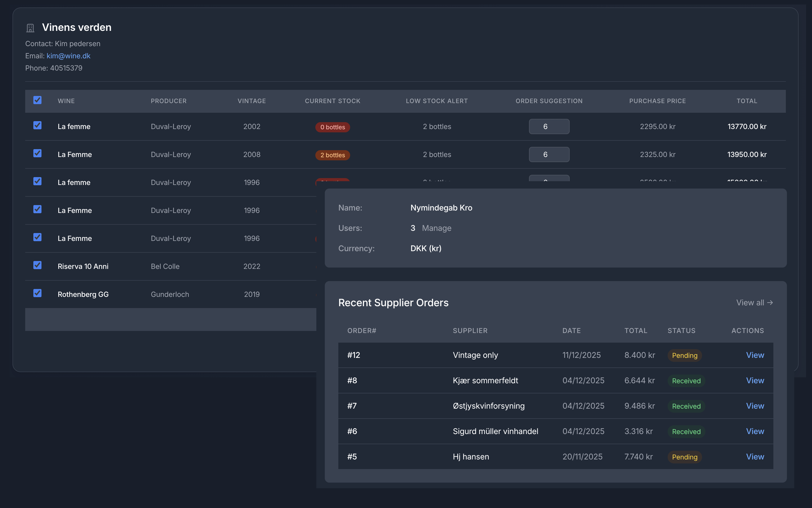Image resolution: width=812 pixels, height=508 pixels.
Task: Toggle the select-all checkbox in table header
Action: (37, 100)
